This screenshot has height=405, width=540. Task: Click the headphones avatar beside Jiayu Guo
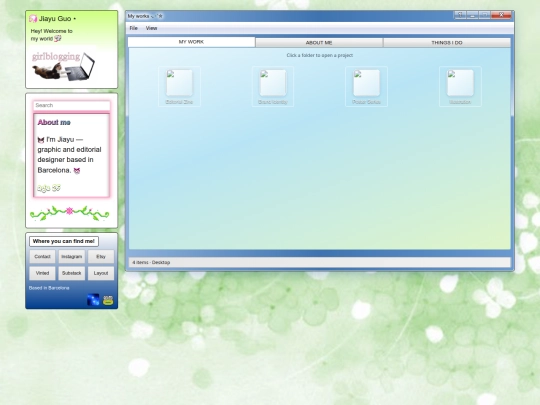[33, 19]
